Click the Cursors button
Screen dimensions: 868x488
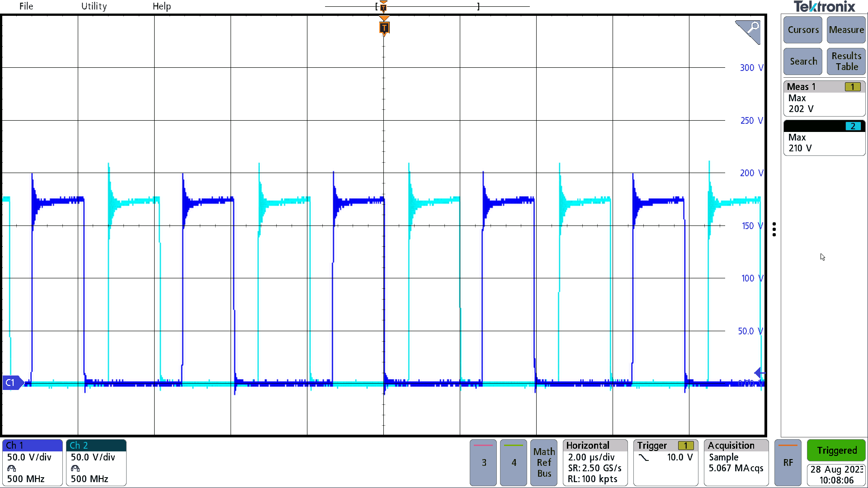803,30
